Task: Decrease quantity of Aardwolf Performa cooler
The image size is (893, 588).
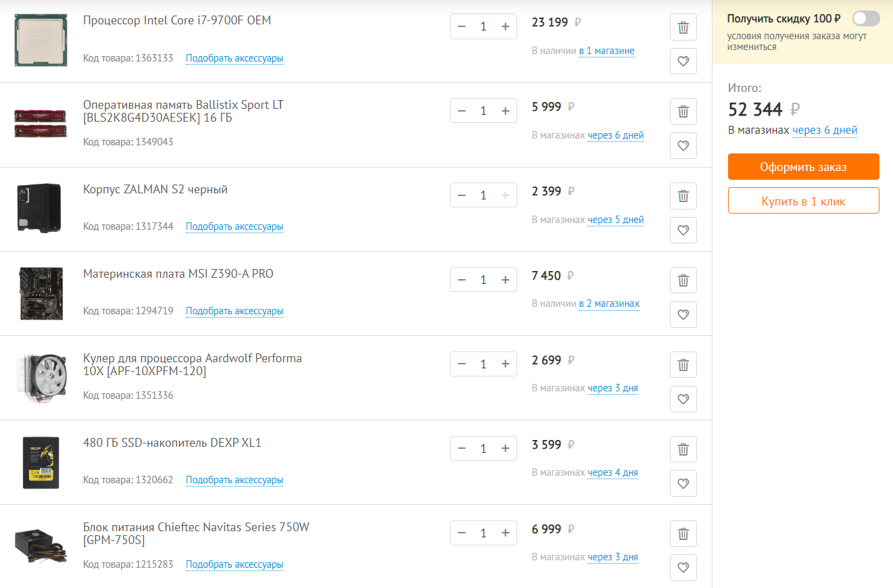Action: 462,364
